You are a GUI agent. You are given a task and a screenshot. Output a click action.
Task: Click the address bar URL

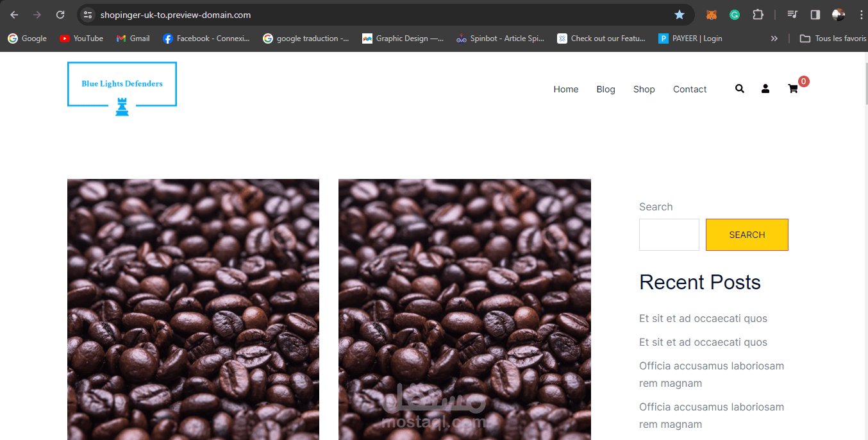(175, 15)
